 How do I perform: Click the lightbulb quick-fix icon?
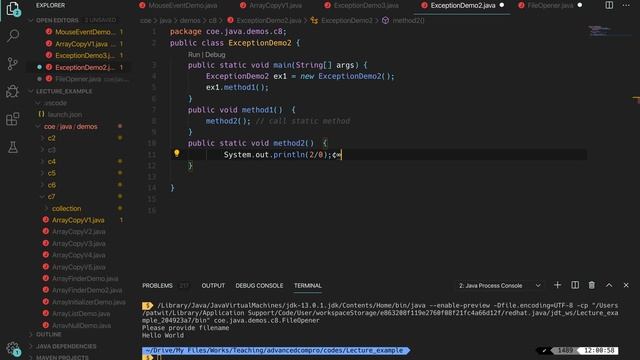click(177, 153)
